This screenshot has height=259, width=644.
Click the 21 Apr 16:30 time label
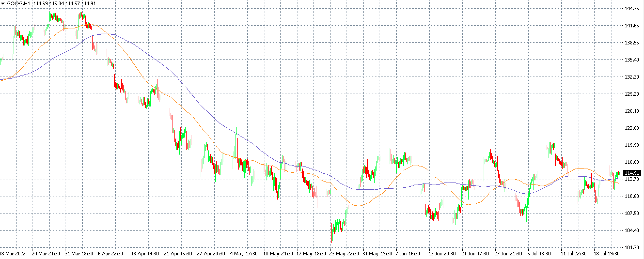coord(178,254)
